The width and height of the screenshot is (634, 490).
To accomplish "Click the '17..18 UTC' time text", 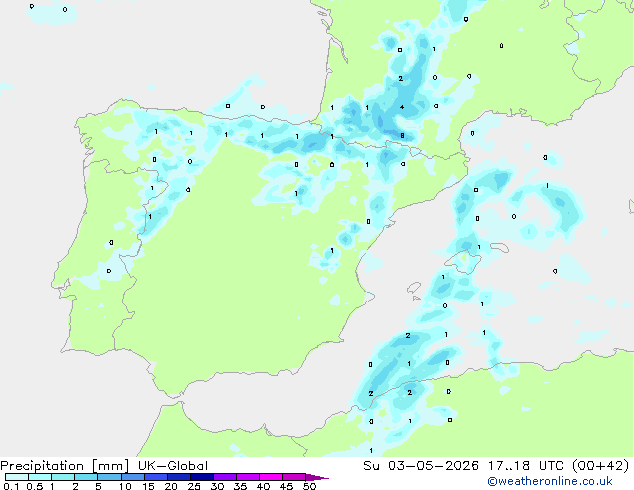I will (526, 466).
